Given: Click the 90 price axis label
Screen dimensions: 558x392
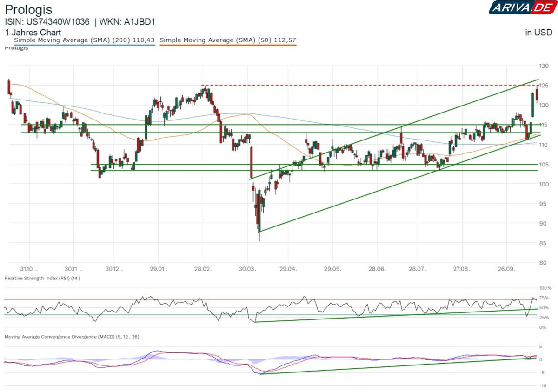Looking at the screenshot, I should click(543, 224).
